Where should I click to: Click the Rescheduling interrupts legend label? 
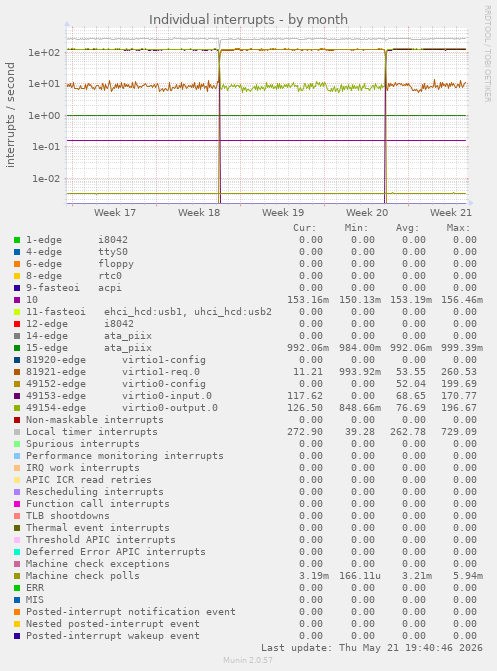95,492
